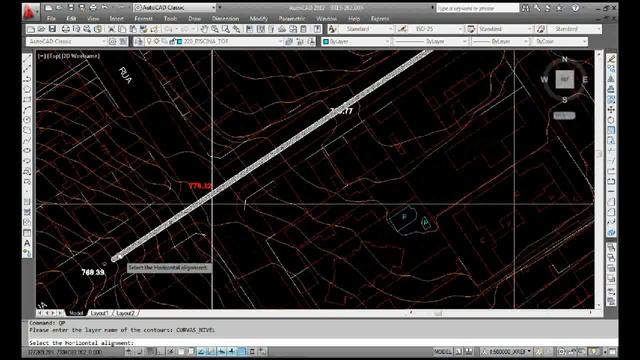Click the TOP face of the ViewCube
640x360 pixels.
(x=564, y=79)
